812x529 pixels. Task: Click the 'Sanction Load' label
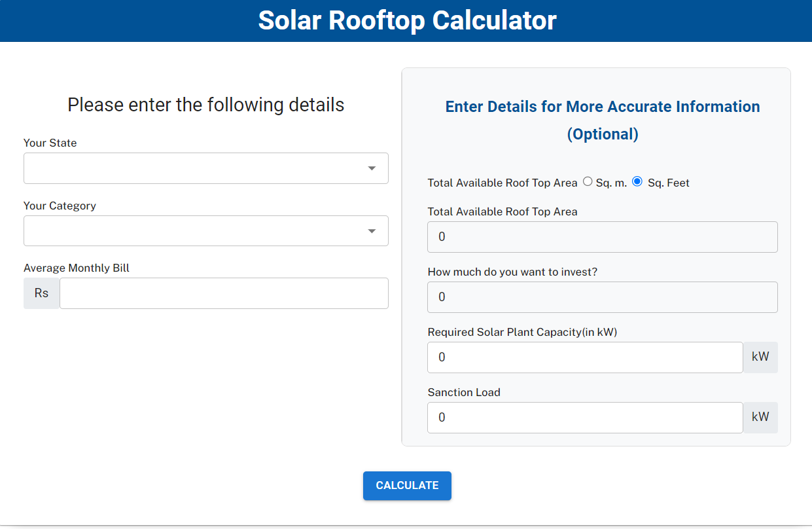tap(464, 392)
